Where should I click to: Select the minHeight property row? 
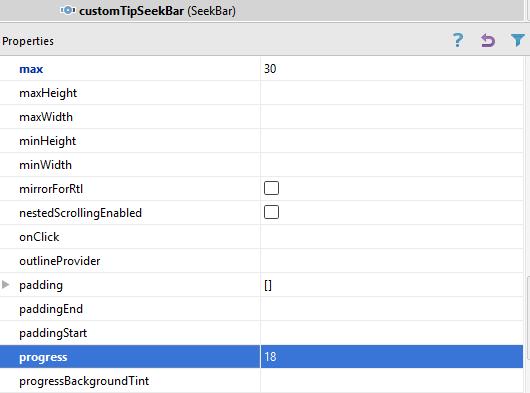point(262,141)
